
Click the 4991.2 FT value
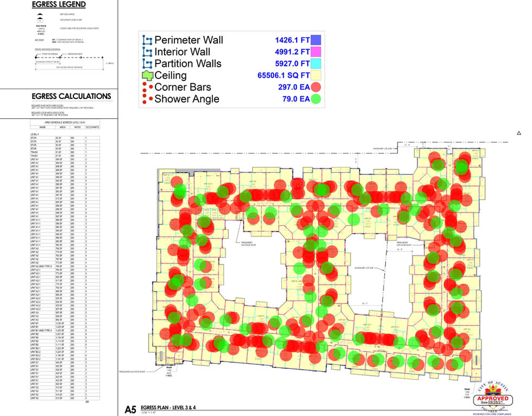tap(292, 52)
